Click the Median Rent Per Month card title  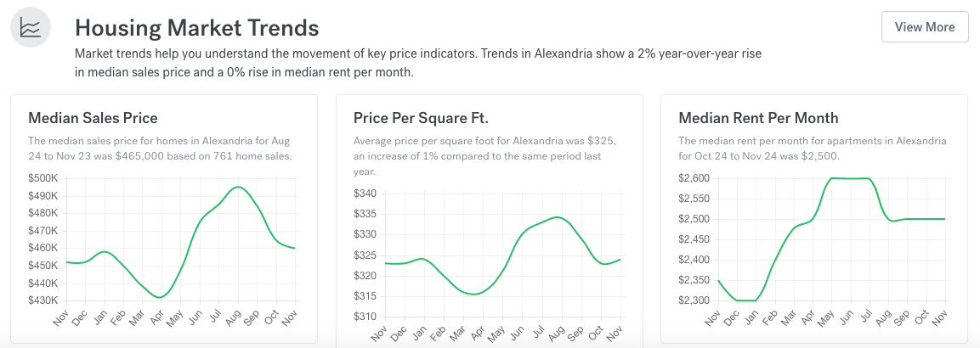(x=758, y=118)
